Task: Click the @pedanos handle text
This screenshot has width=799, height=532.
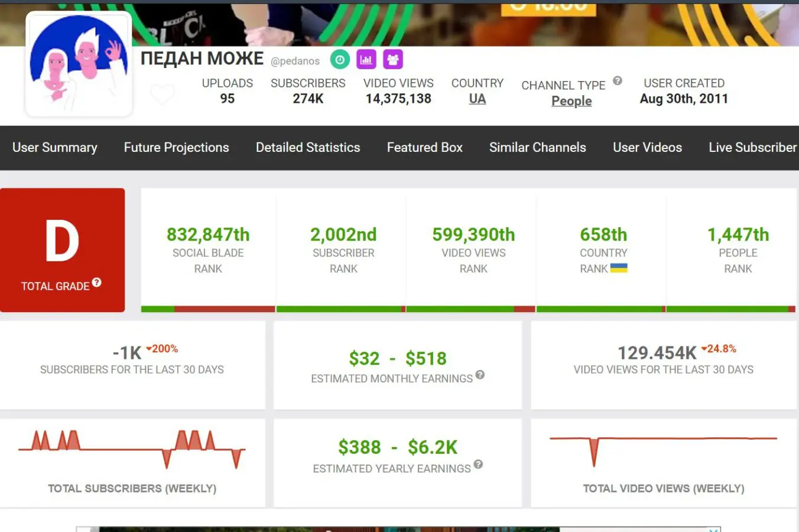Action: pyautogui.click(x=295, y=61)
